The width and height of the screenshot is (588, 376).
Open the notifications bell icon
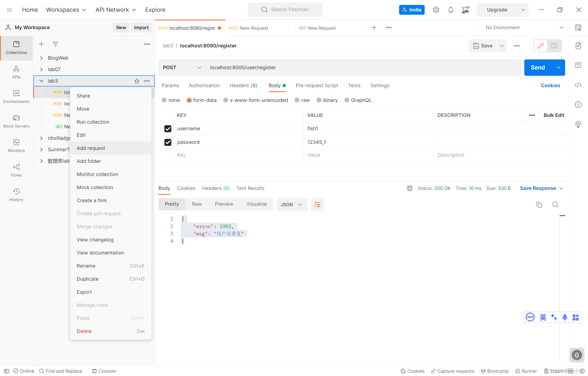pyautogui.click(x=451, y=10)
